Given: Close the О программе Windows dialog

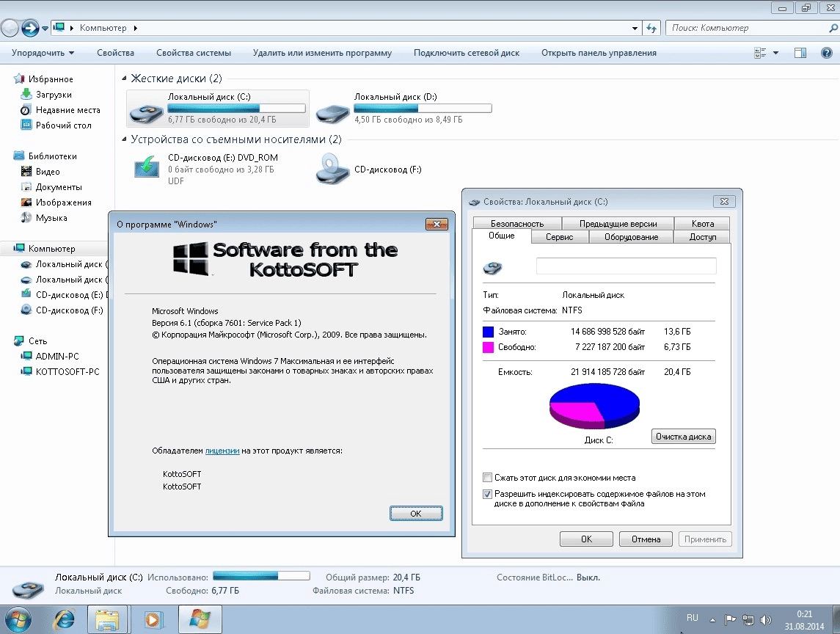Looking at the screenshot, I should [x=437, y=224].
